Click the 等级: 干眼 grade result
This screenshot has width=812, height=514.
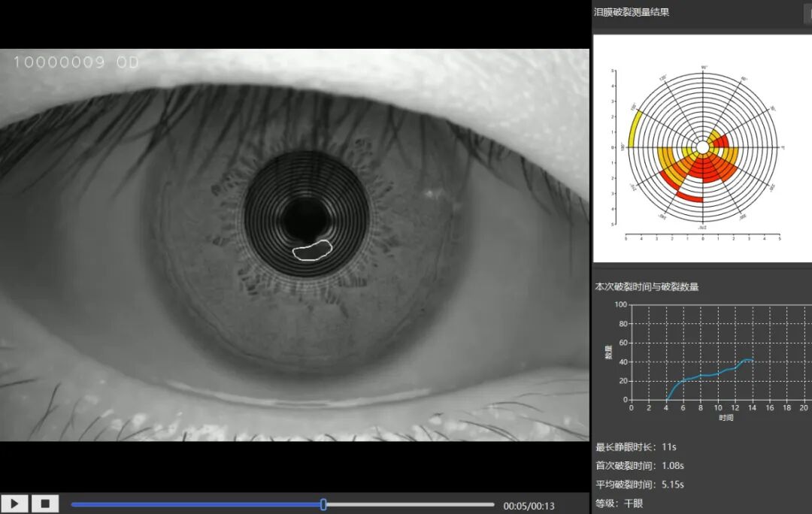620,503
